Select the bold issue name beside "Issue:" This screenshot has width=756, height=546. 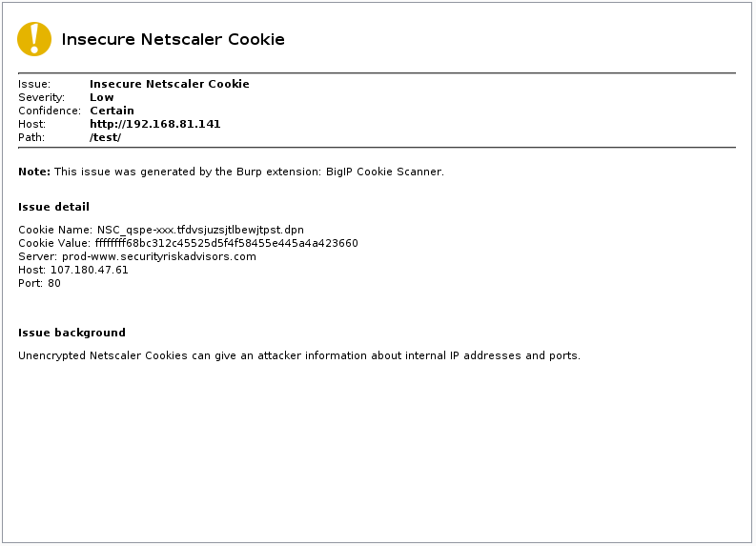coord(169,84)
